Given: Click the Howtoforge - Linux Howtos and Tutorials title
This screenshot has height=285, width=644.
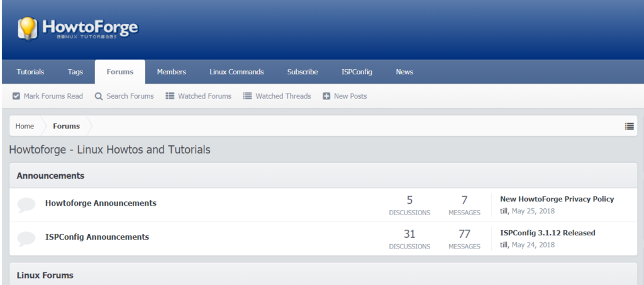Looking at the screenshot, I should [109, 150].
